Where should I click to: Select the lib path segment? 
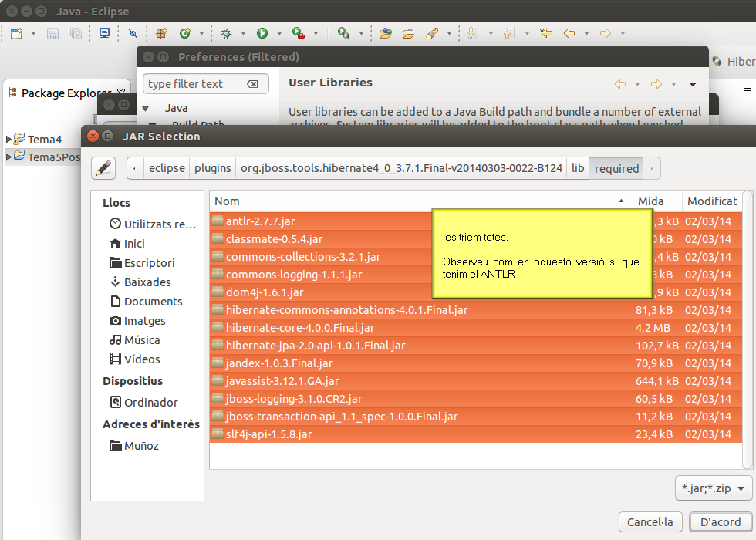click(x=578, y=168)
